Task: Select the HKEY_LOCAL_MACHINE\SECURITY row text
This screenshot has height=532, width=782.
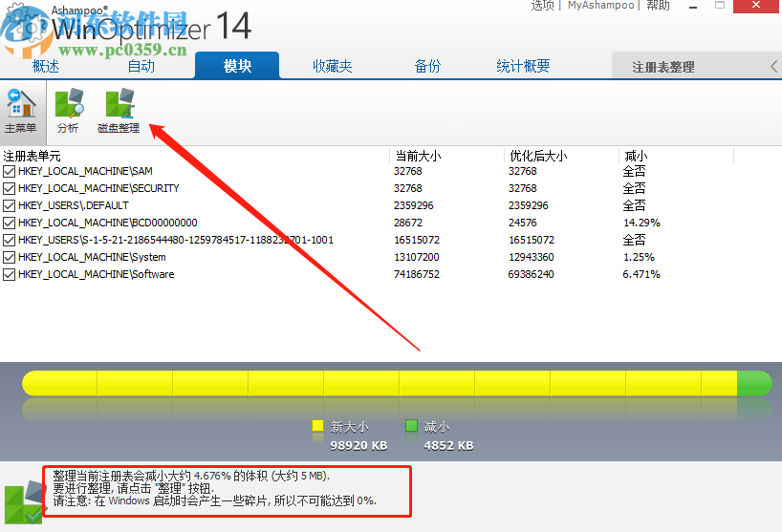Action: 98,188
